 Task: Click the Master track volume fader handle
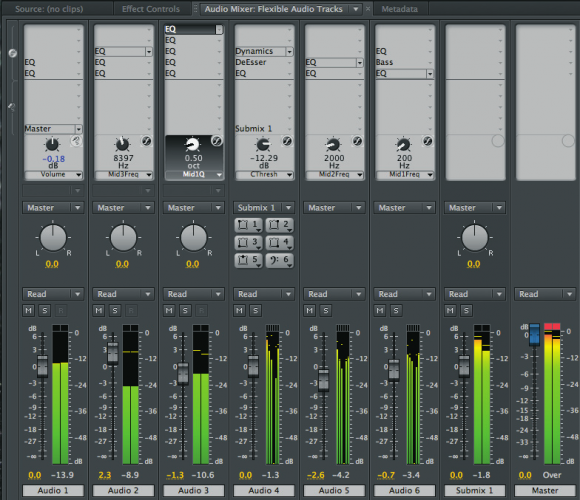(534, 334)
